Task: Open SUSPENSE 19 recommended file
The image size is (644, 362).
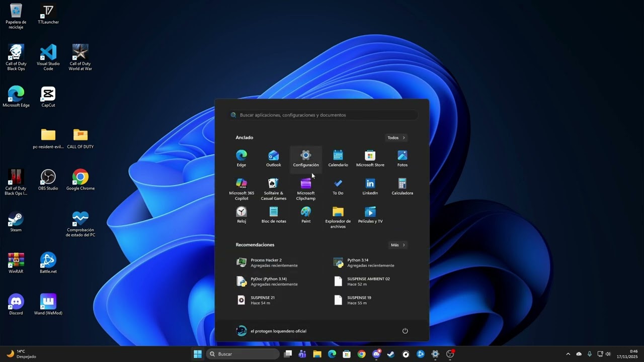Action: [x=371, y=300]
